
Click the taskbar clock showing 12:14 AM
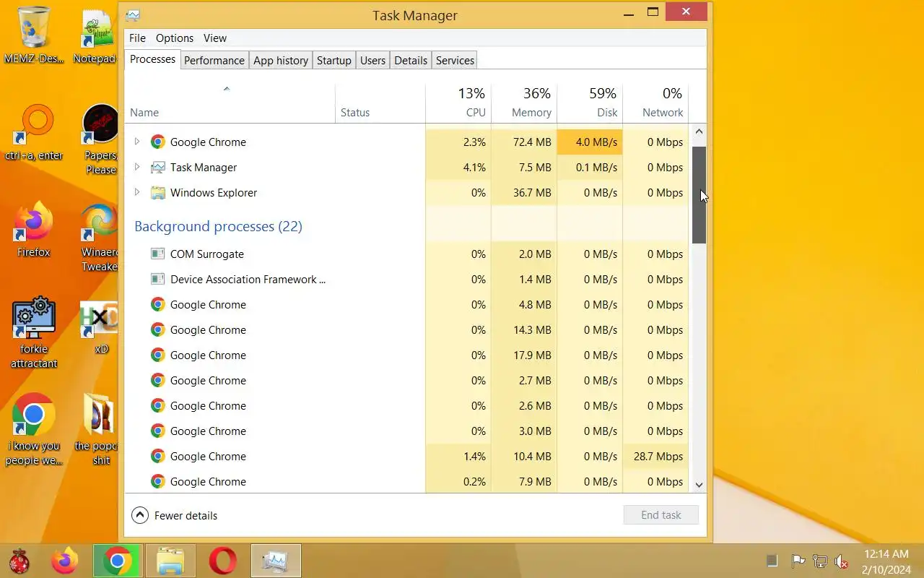point(886,561)
